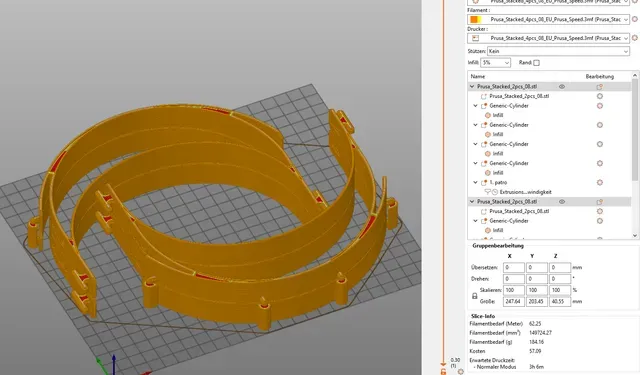Click the Name column header
The height and width of the screenshot is (375, 640).
(478, 76)
